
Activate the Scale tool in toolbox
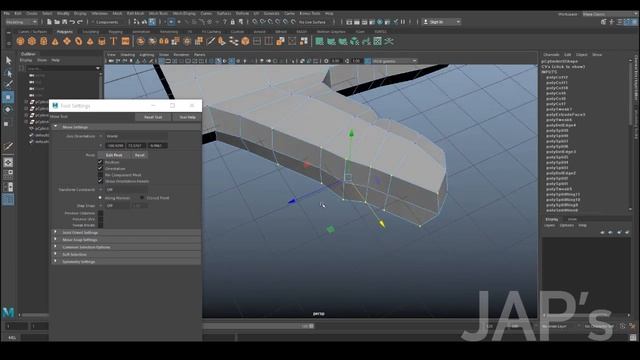7,123
